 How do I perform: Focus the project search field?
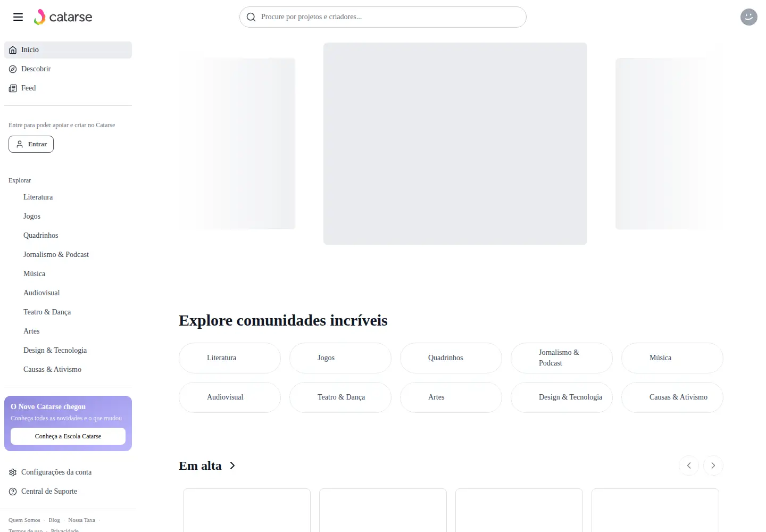click(383, 17)
